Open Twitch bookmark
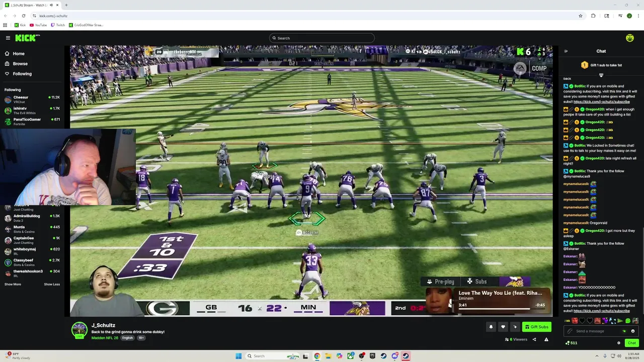 (58, 25)
